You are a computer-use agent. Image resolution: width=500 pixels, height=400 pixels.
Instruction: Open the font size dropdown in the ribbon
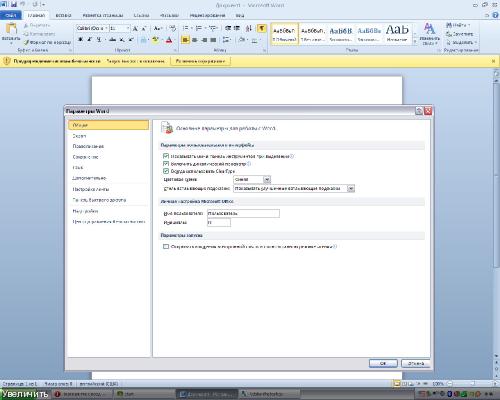(x=128, y=29)
